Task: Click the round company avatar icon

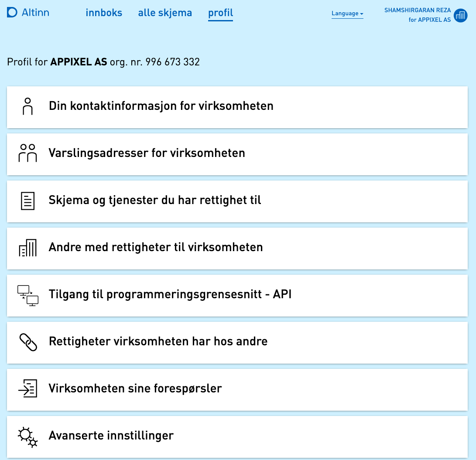Action: pos(460,16)
